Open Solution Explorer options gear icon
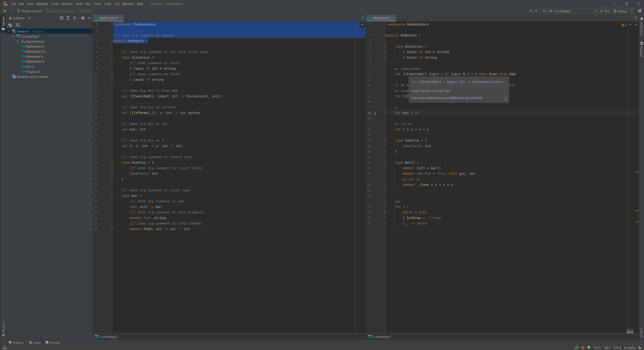 83,18
